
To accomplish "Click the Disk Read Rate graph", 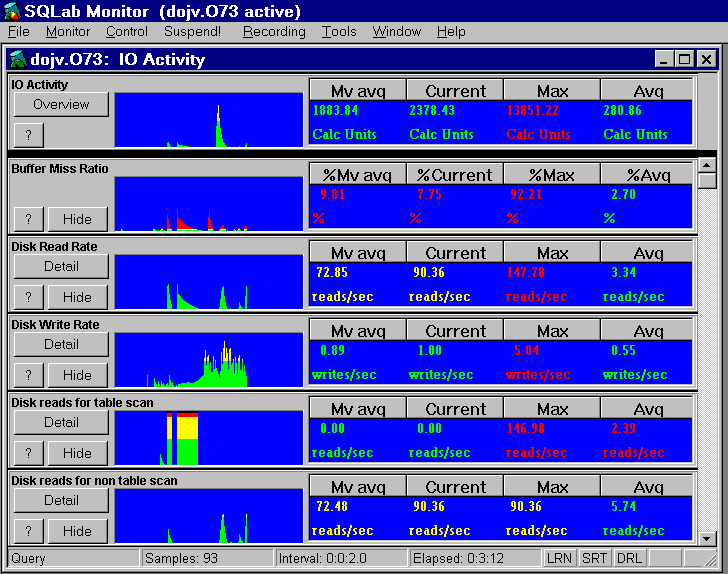I will click(209, 282).
